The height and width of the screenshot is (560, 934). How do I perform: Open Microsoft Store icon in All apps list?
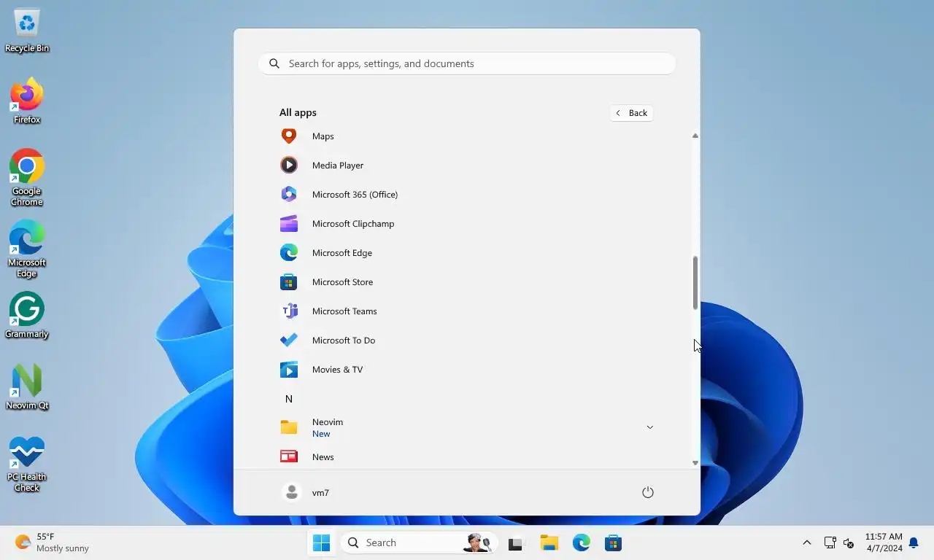(x=289, y=281)
